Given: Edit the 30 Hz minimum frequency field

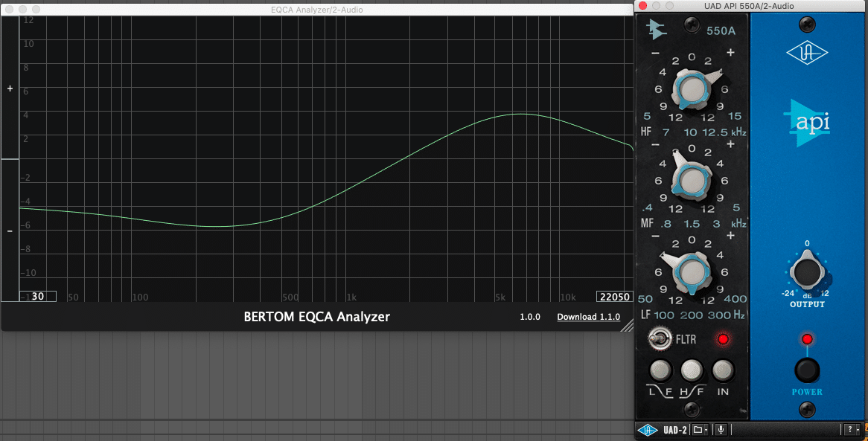Looking at the screenshot, I should point(38,297).
